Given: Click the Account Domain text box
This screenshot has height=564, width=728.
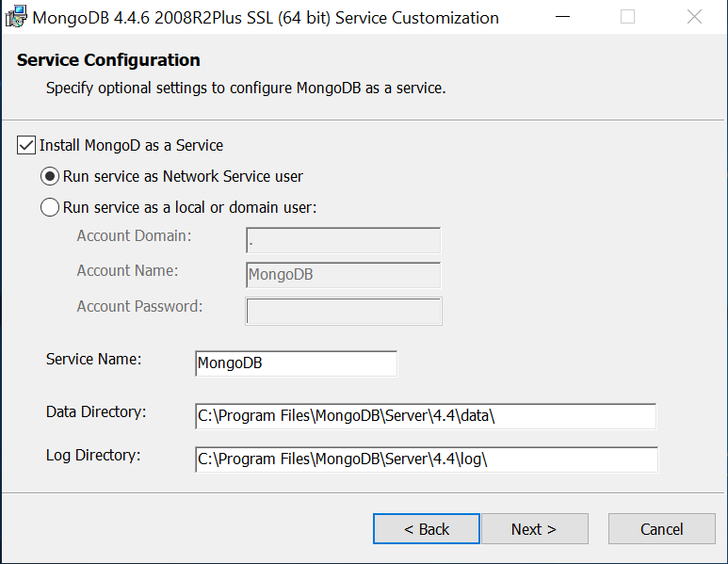Looking at the screenshot, I should click(x=343, y=241).
